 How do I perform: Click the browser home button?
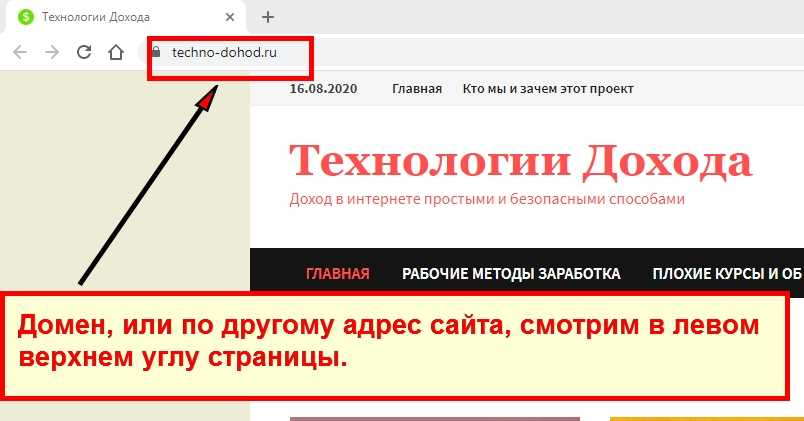(x=116, y=53)
